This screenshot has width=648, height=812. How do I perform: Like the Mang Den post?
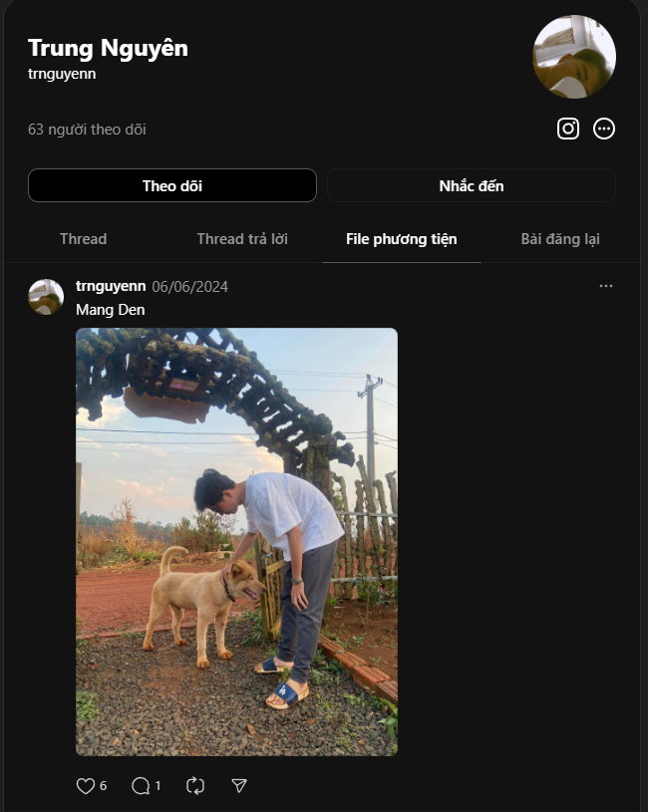click(x=86, y=786)
